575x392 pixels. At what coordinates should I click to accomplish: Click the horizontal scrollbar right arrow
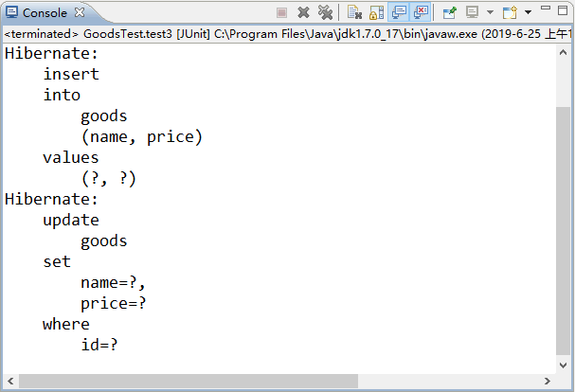click(548, 381)
